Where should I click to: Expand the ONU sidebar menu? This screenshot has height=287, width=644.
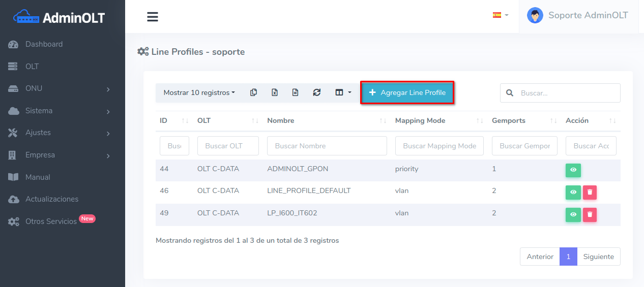point(62,88)
